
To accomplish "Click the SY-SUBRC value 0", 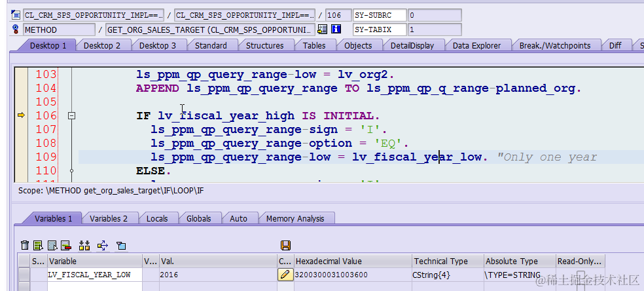I will 435,15.
